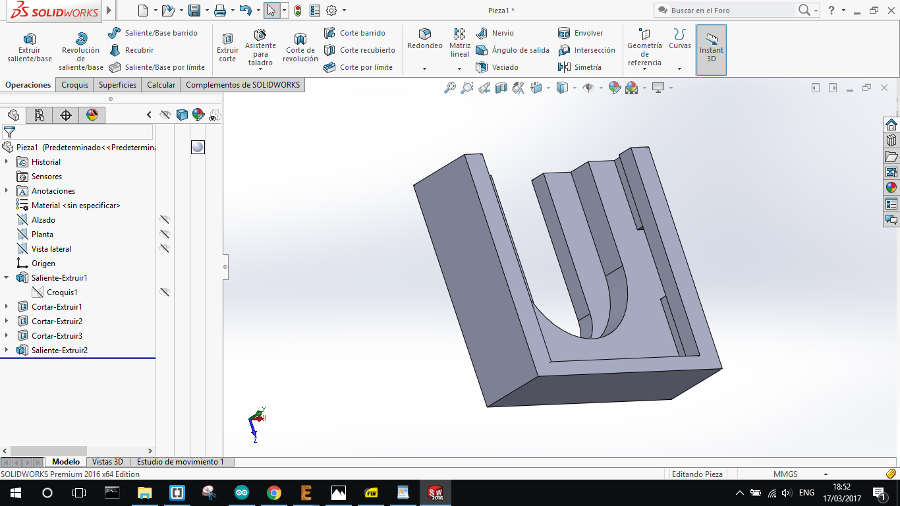This screenshot has width=900, height=506.
Task: Click the Buscar en el Foro search field
Action: 726,10
